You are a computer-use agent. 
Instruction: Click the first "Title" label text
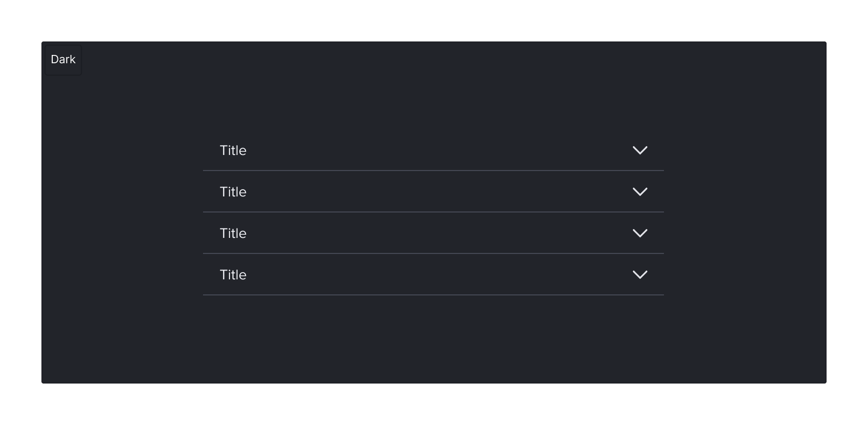(233, 150)
